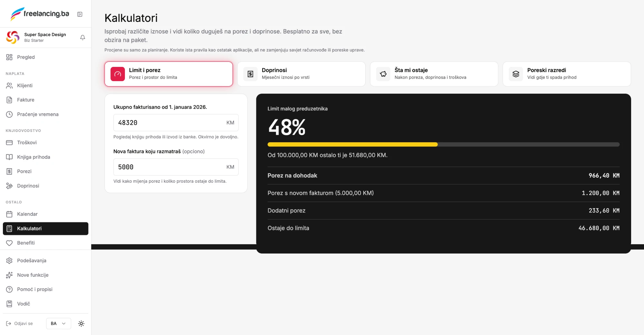Focus the Ukupno fakturisano amount field
This screenshot has height=335, width=644.
point(176,123)
